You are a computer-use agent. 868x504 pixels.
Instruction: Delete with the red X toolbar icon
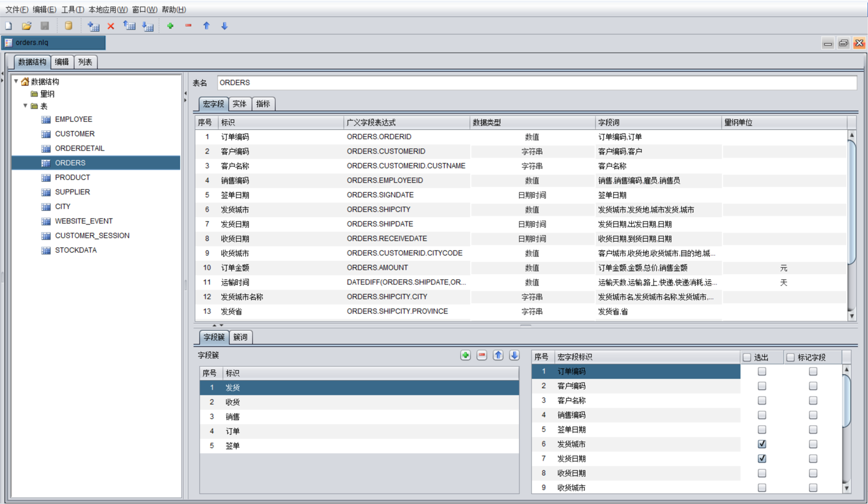111,26
